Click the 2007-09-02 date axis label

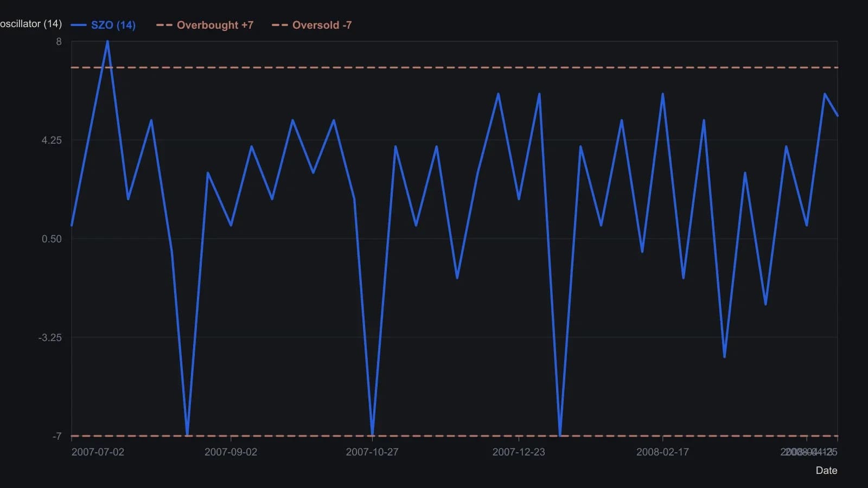[231, 452]
